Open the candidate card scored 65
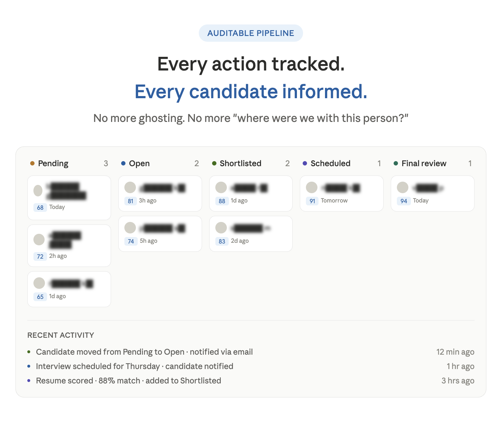Screen dimensions: 504x423 tap(69, 289)
